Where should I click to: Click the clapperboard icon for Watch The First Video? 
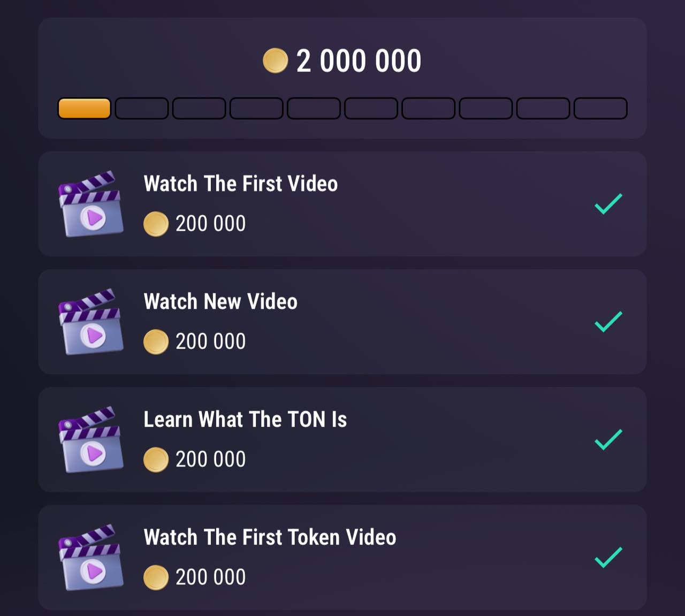pos(90,204)
